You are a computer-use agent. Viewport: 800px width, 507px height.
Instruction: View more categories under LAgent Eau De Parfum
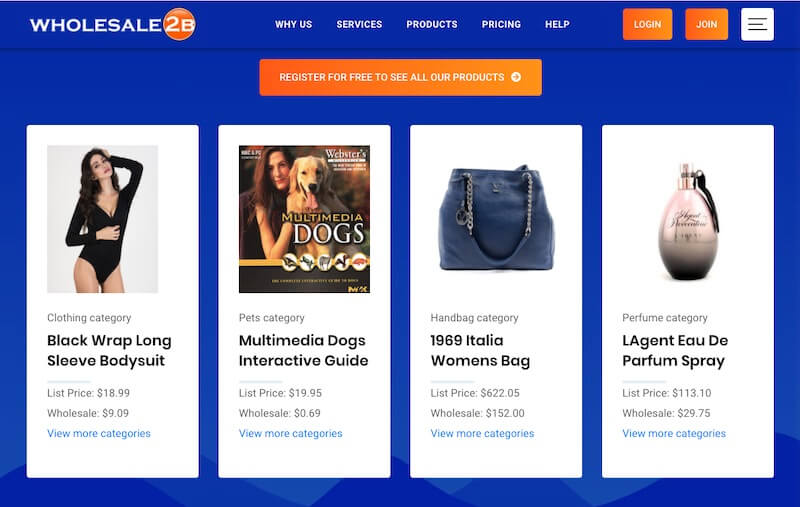point(674,433)
